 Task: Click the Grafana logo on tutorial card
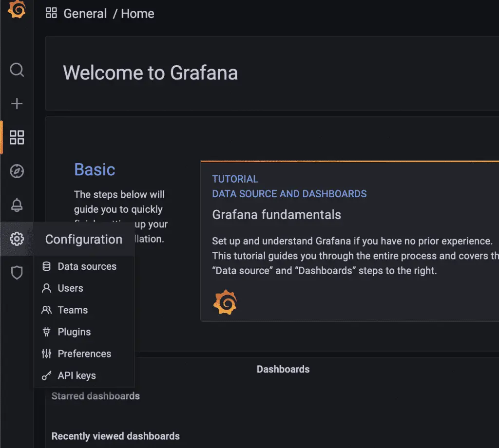coord(225,302)
